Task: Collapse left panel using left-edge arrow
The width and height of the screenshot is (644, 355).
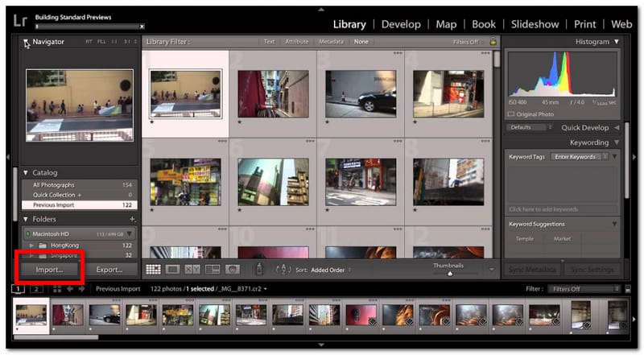Action: [8, 157]
